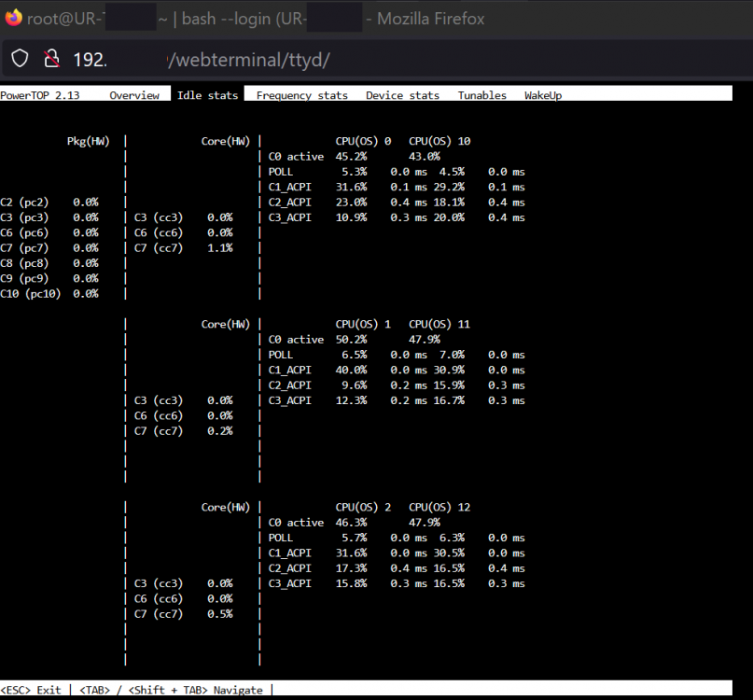This screenshot has height=700, width=753.
Task: Select the Idle stats tab
Action: pyautogui.click(x=207, y=95)
